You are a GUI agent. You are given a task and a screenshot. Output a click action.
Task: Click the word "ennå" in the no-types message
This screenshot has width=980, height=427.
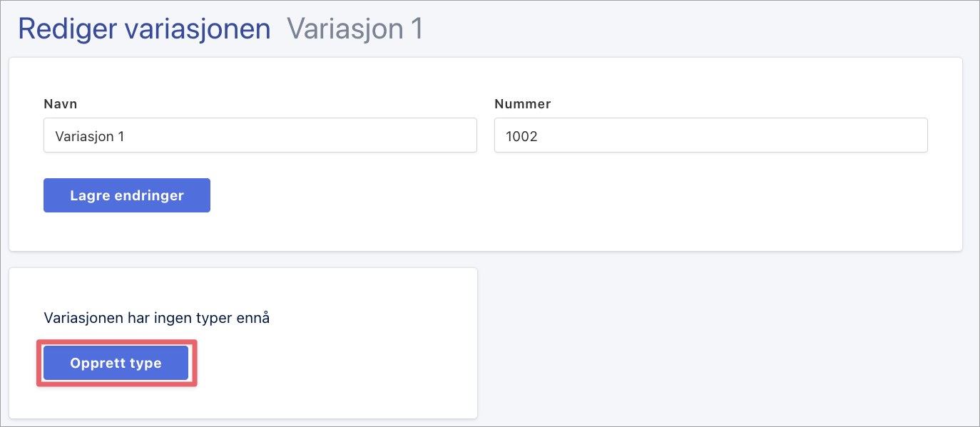coord(254,318)
